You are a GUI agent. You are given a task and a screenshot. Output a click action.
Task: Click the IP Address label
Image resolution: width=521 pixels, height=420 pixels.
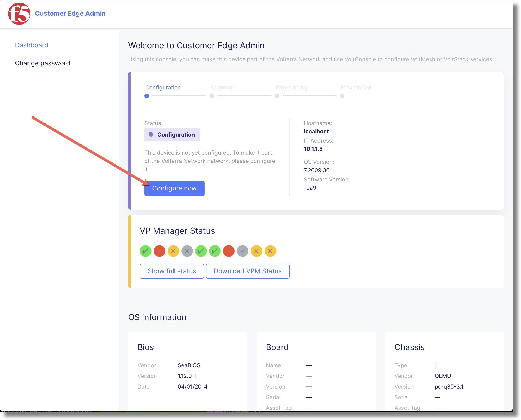click(318, 141)
